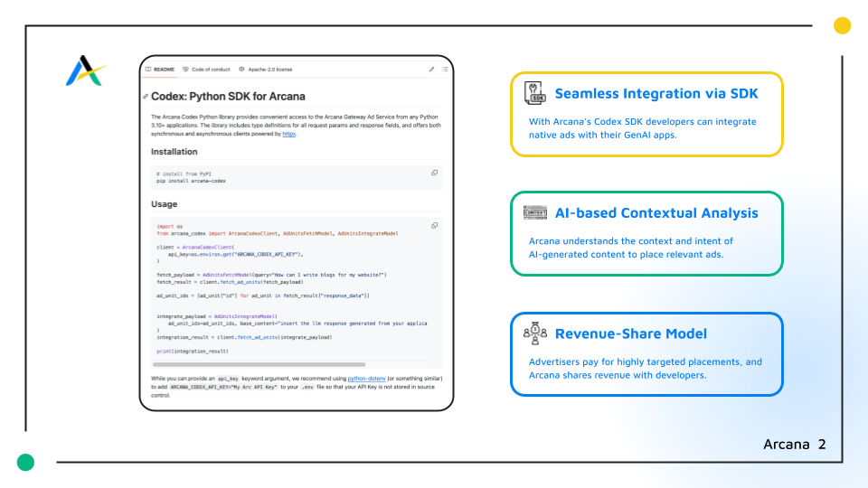This screenshot has width=868, height=488.
Task: Open the Apache-2.0 license tab
Action: pos(266,70)
